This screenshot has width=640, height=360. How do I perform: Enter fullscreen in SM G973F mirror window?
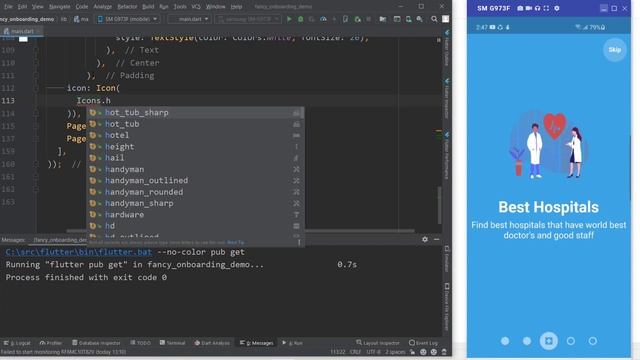coord(546,8)
